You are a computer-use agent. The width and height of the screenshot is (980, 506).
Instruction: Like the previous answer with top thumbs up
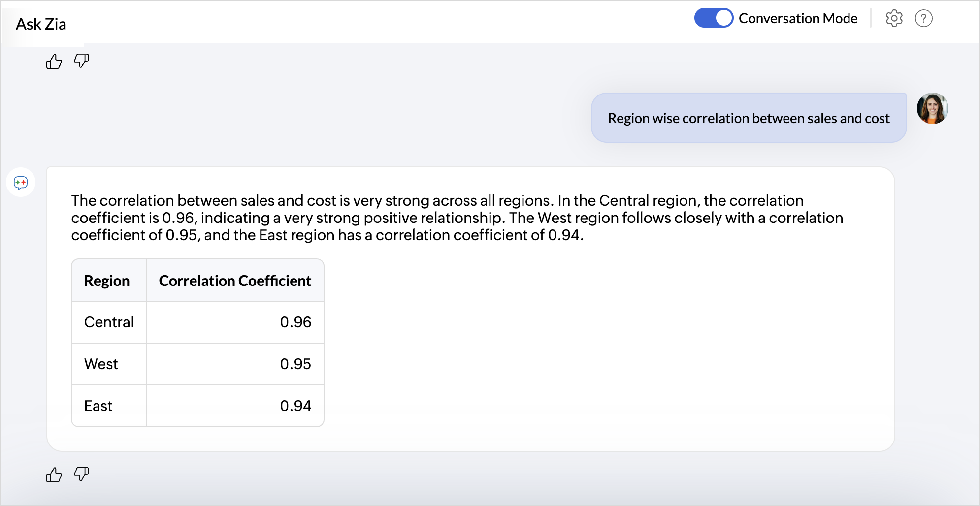click(54, 62)
